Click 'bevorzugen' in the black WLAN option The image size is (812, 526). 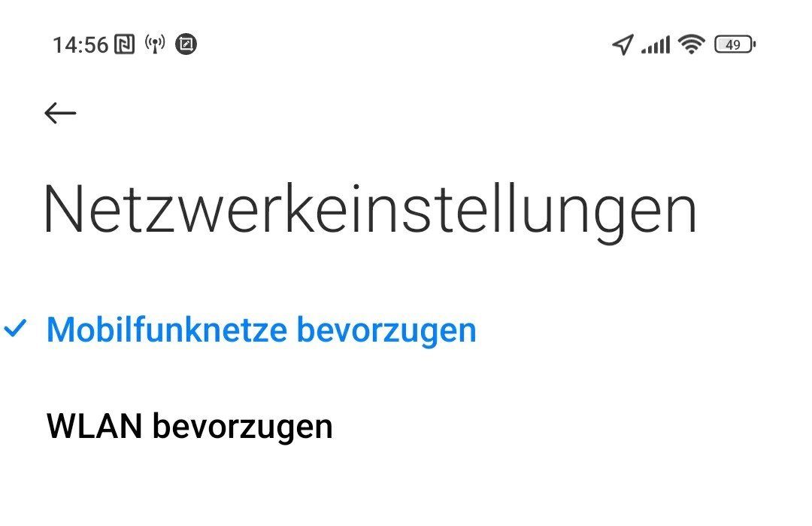pos(242,427)
